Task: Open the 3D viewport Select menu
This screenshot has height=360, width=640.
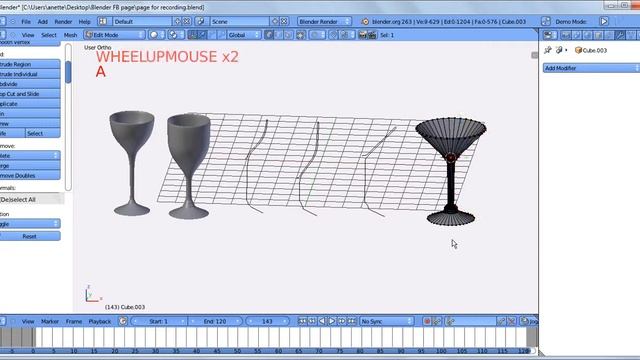Action: click(x=49, y=35)
